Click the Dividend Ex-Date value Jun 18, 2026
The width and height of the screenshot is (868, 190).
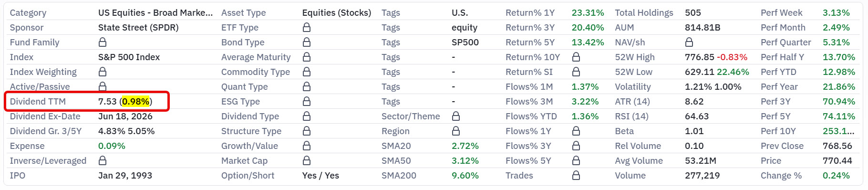tap(125, 116)
